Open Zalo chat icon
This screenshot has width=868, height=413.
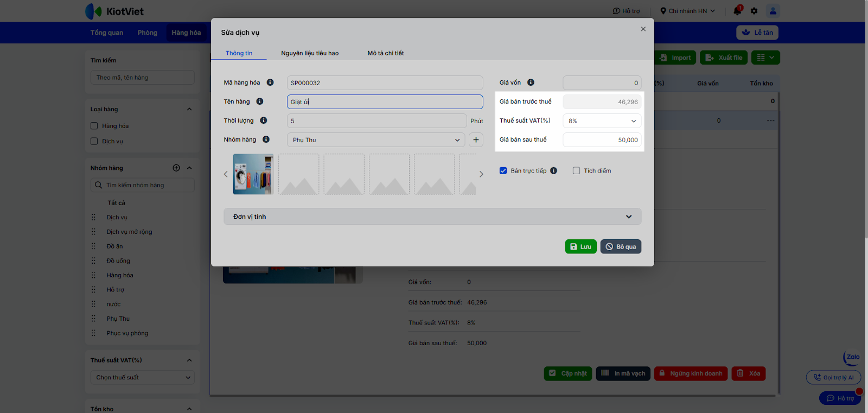pyautogui.click(x=852, y=358)
